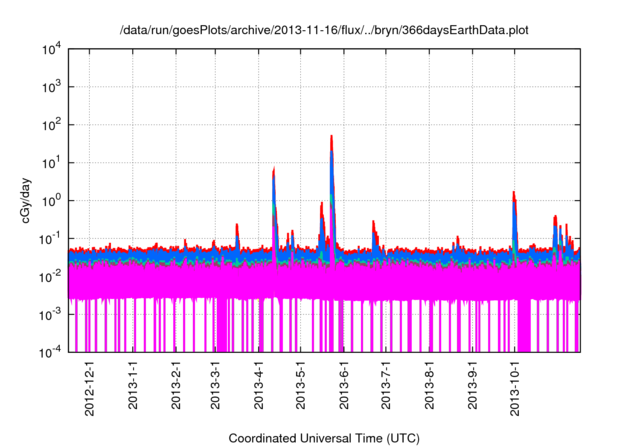Click the 2013-7-1 date tick label
The image size is (640, 448).
385,385
